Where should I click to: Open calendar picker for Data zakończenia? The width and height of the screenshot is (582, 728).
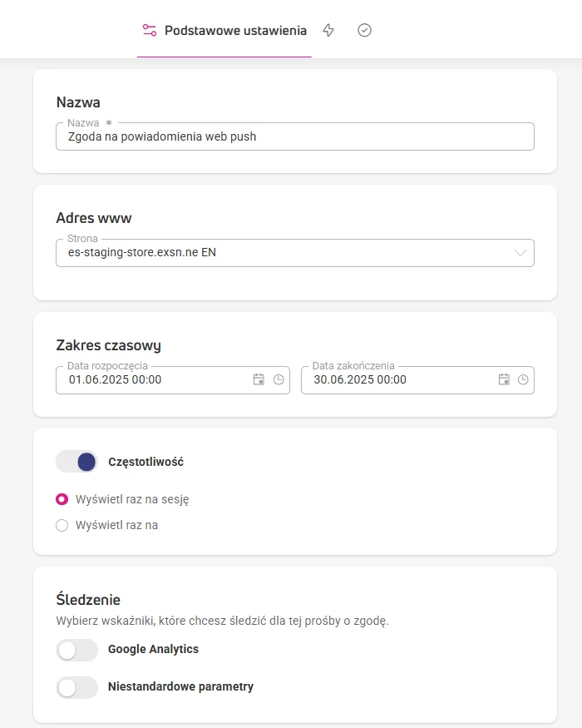504,379
